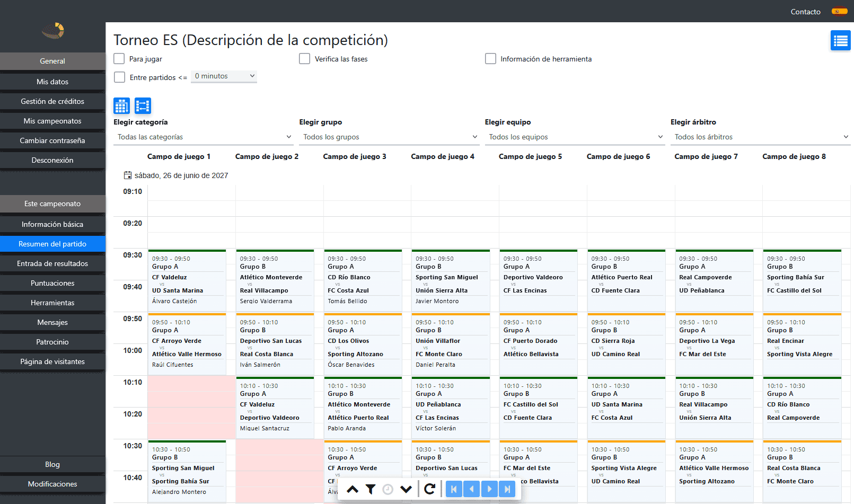Click the up chevron in floating toolbar
Image resolution: width=854 pixels, height=504 pixels.
[x=353, y=489]
